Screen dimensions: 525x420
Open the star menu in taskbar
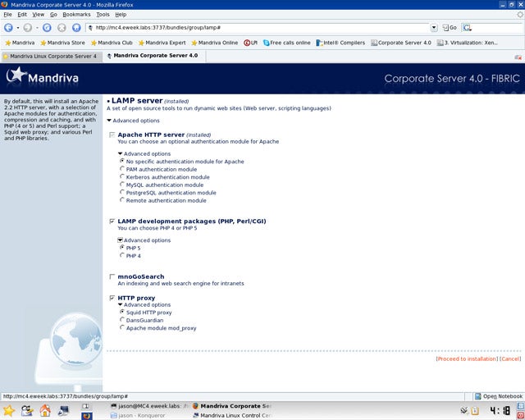tap(9, 411)
